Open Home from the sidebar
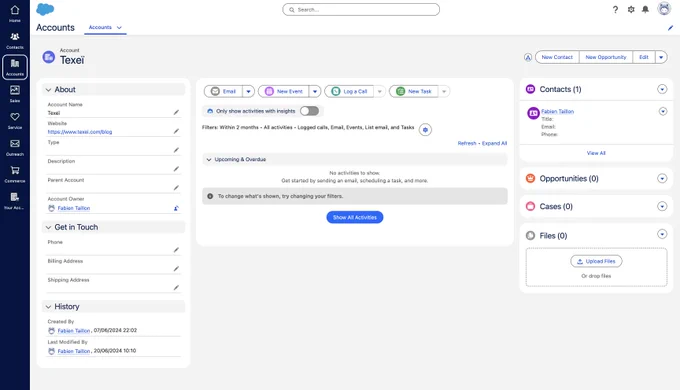The image size is (680, 390). [15, 13]
